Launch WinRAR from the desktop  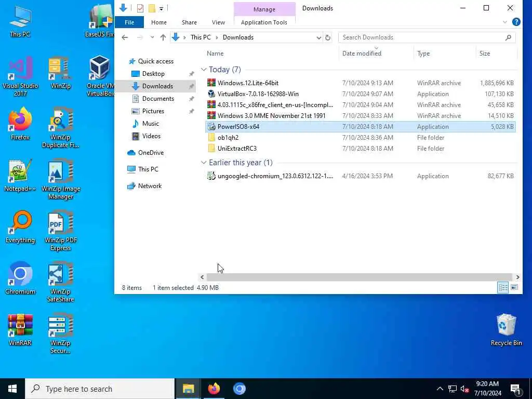(x=20, y=330)
